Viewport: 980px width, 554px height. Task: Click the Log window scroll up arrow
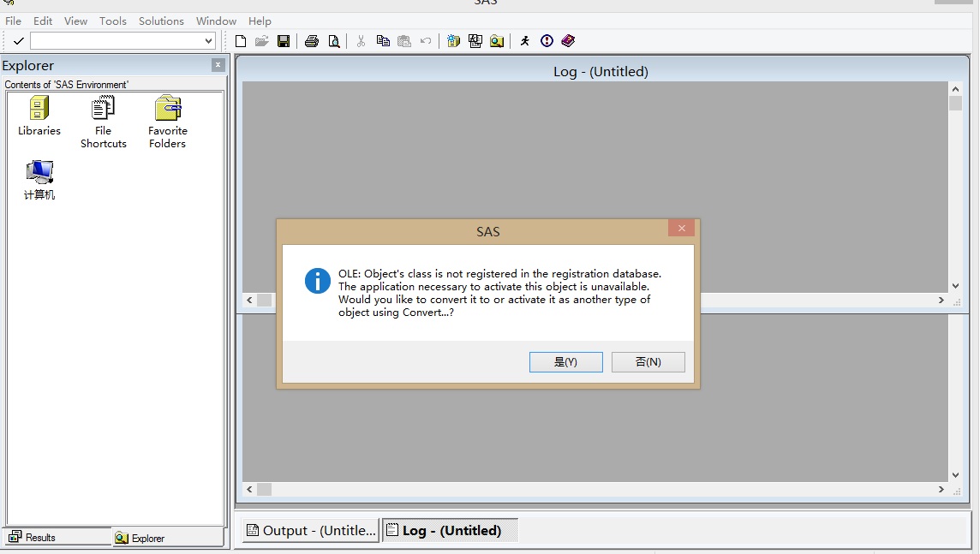955,89
